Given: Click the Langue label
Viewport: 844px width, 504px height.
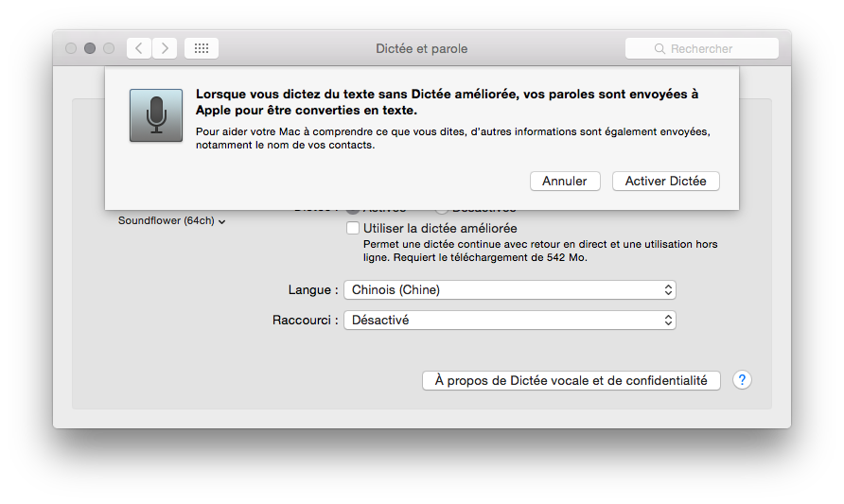Looking at the screenshot, I should 313,290.
